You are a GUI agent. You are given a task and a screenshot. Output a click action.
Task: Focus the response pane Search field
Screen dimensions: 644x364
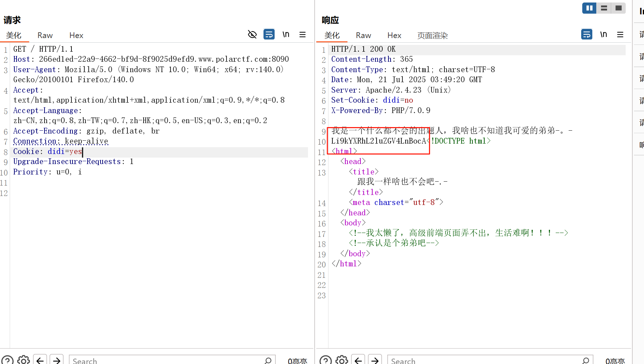pos(490,360)
